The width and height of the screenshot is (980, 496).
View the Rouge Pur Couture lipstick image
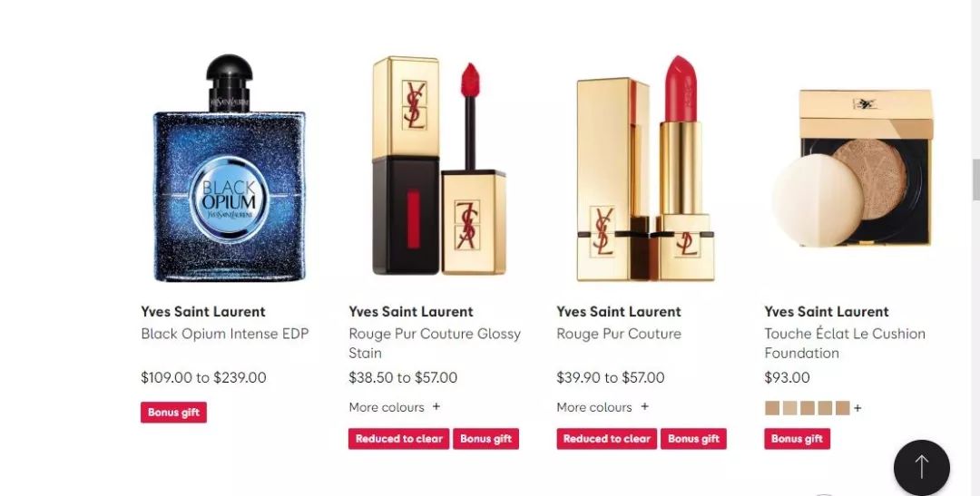[x=645, y=168]
